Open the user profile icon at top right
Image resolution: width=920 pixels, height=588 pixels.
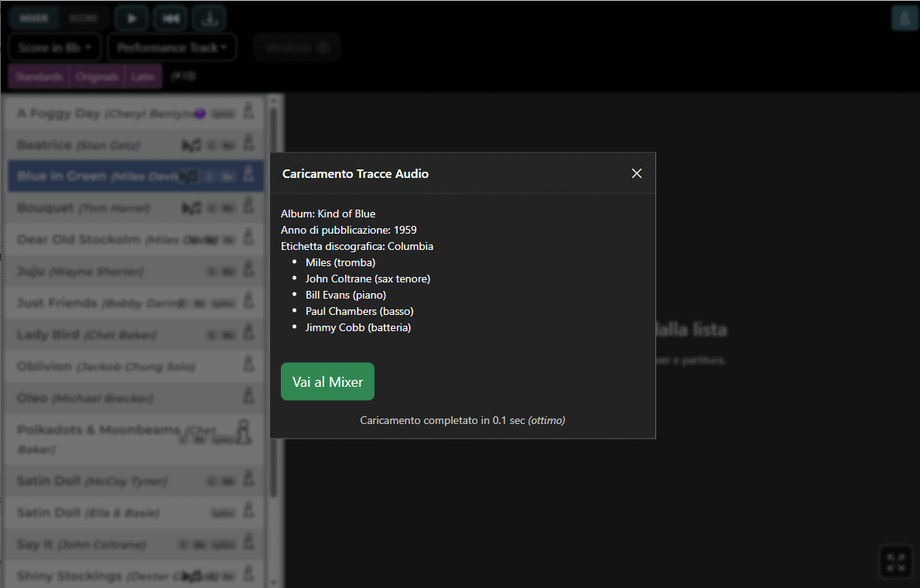(x=905, y=19)
